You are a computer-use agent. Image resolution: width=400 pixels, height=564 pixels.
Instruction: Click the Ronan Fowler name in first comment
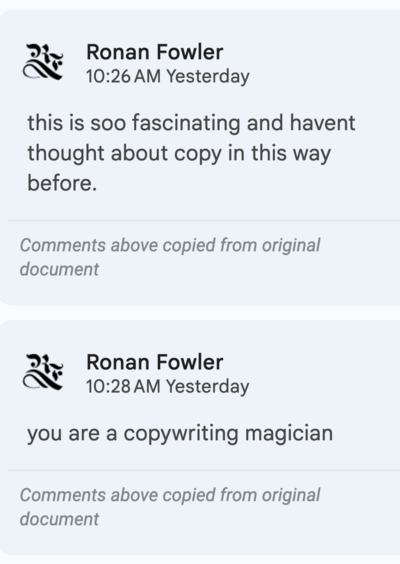click(155, 52)
